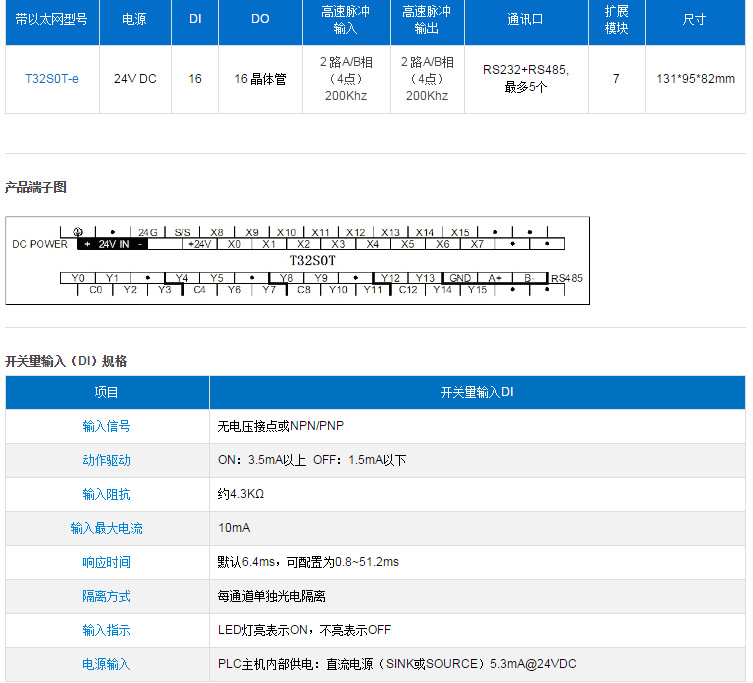Viewport: 753px width, 683px height.
Task: Click the DO column header
Action: (x=260, y=19)
